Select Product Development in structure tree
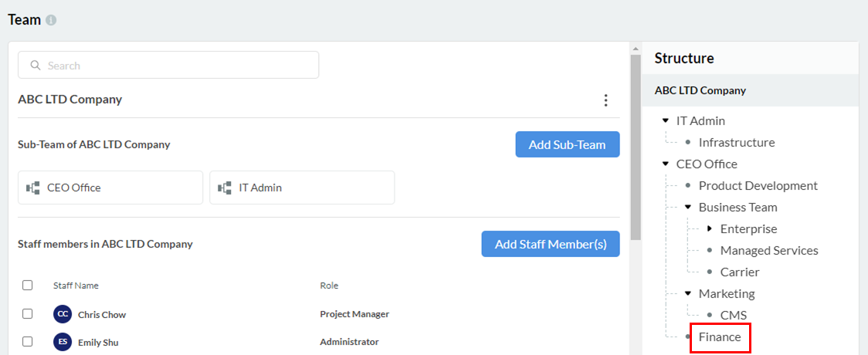 pyautogui.click(x=758, y=186)
